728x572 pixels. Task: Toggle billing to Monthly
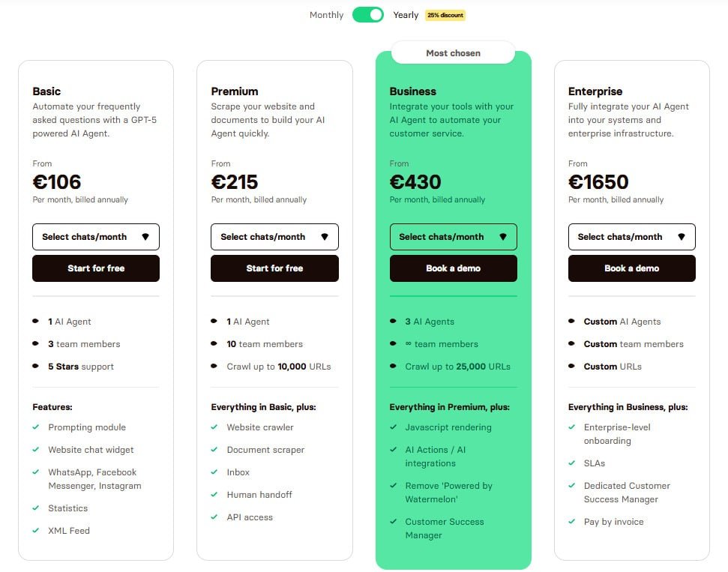pyautogui.click(x=325, y=14)
